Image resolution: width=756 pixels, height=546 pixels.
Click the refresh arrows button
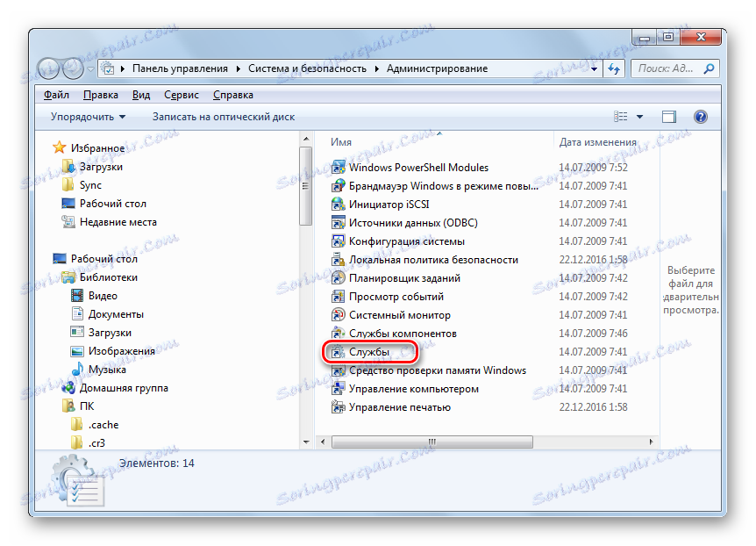pos(614,68)
